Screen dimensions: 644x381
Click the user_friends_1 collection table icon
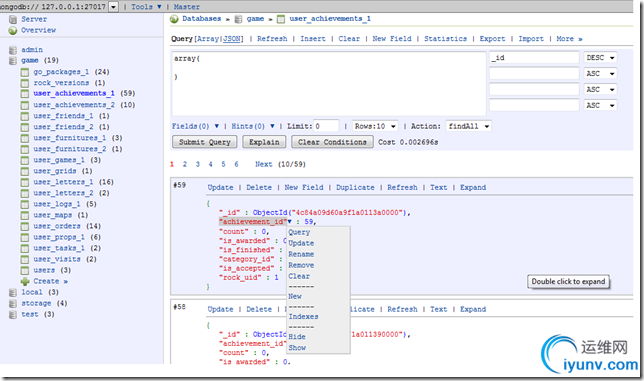click(25, 116)
